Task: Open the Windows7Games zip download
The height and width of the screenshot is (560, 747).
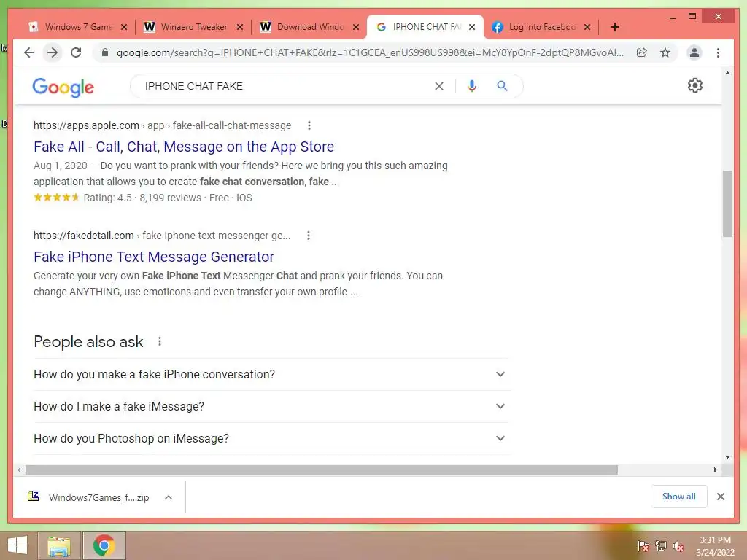Action: [x=98, y=497]
